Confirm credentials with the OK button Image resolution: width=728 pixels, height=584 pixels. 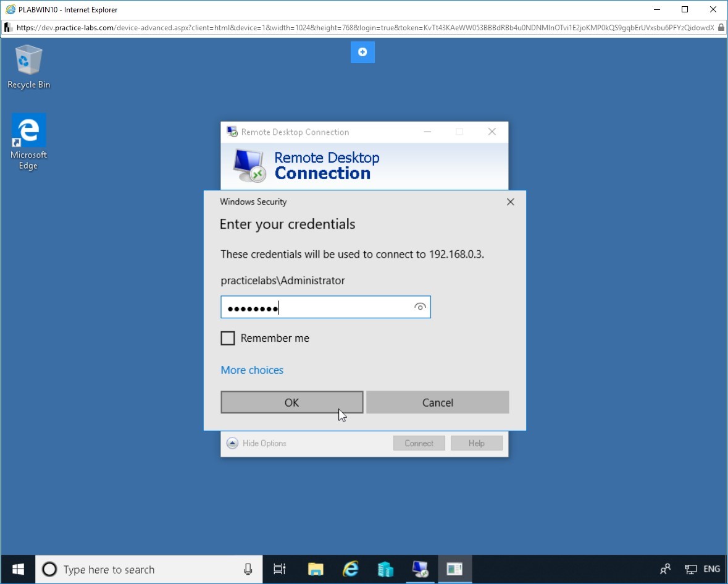point(291,402)
